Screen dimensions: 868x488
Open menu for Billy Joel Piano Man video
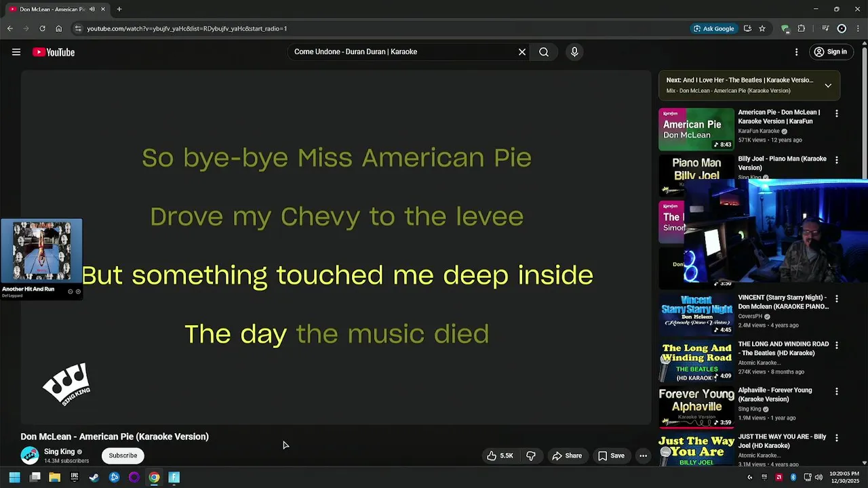pos(837,160)
